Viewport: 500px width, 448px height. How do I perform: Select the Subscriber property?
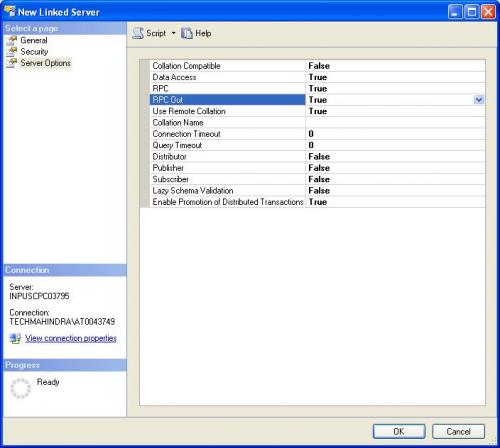pos(170,179)
